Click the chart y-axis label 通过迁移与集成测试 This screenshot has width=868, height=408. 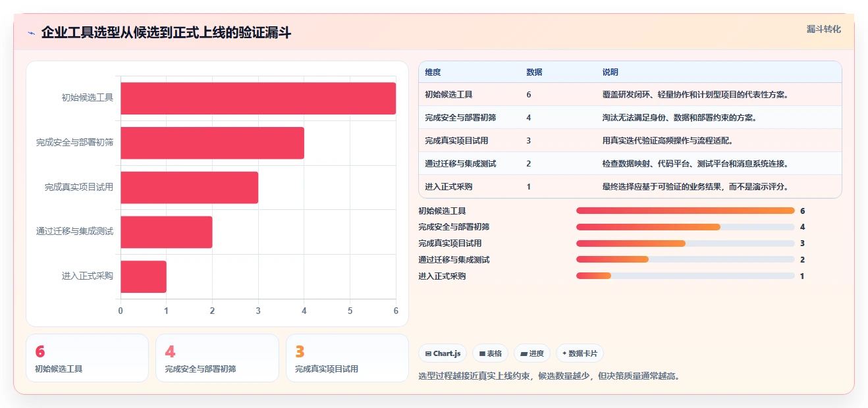74,232
